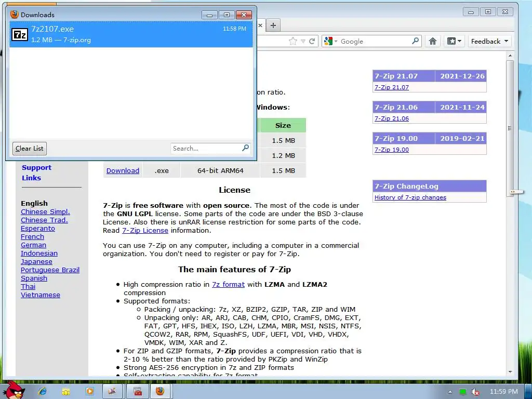532x399 pixels.
Task: Switch language to Chinese Trad.
Action: (x=44, y=220)
